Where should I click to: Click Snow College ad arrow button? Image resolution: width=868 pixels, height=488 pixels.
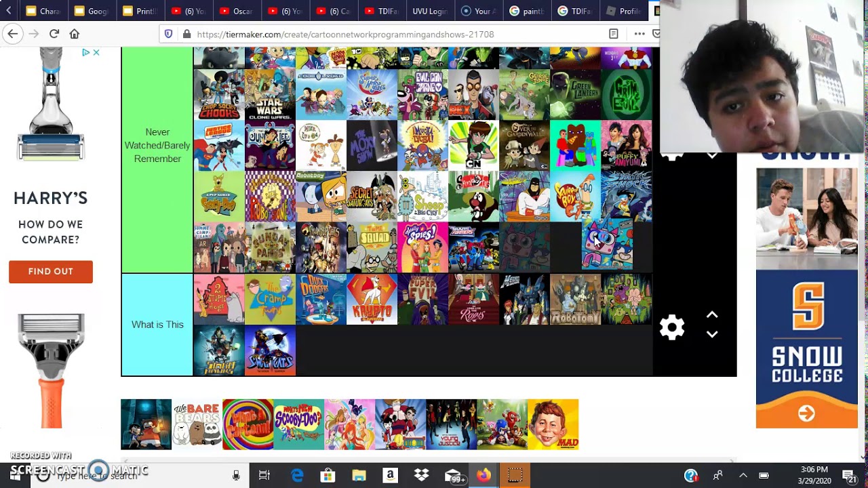coord(806,413)
